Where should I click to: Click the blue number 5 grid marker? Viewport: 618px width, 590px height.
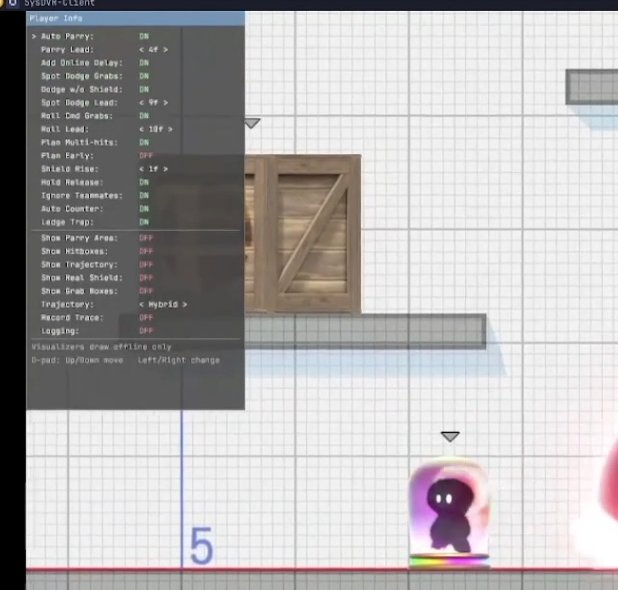201,546
